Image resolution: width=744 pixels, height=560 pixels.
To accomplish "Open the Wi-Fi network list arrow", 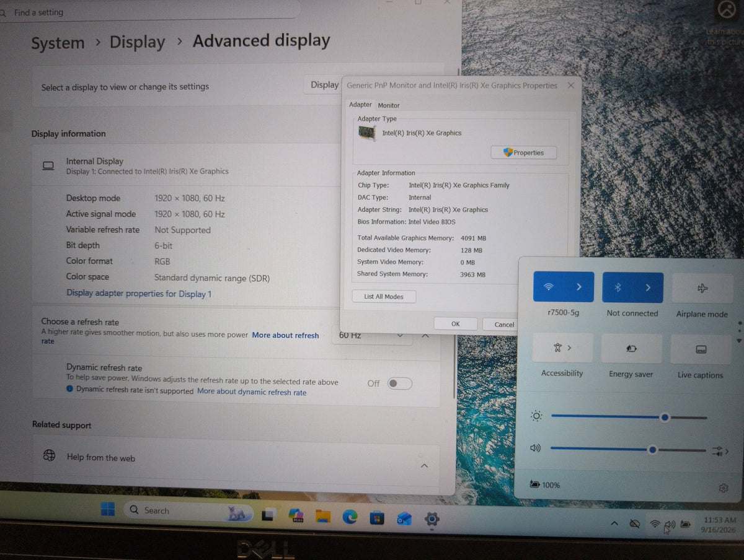I will (579, 287).
